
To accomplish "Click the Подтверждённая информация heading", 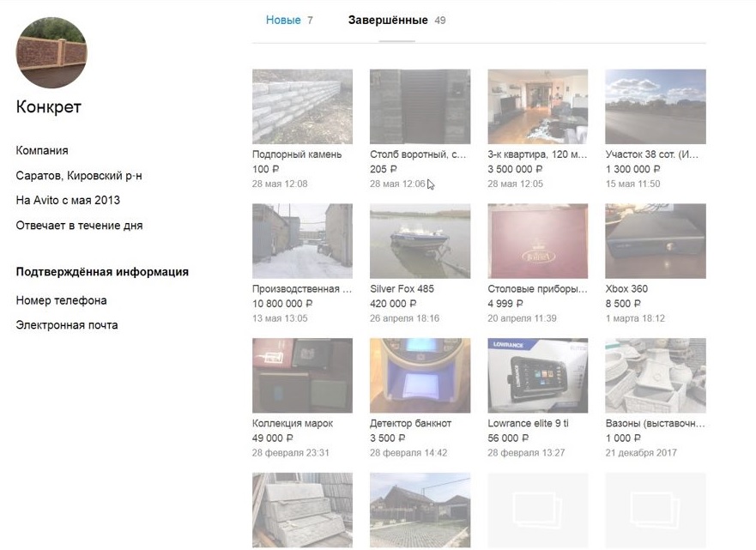I will point(102,272).
